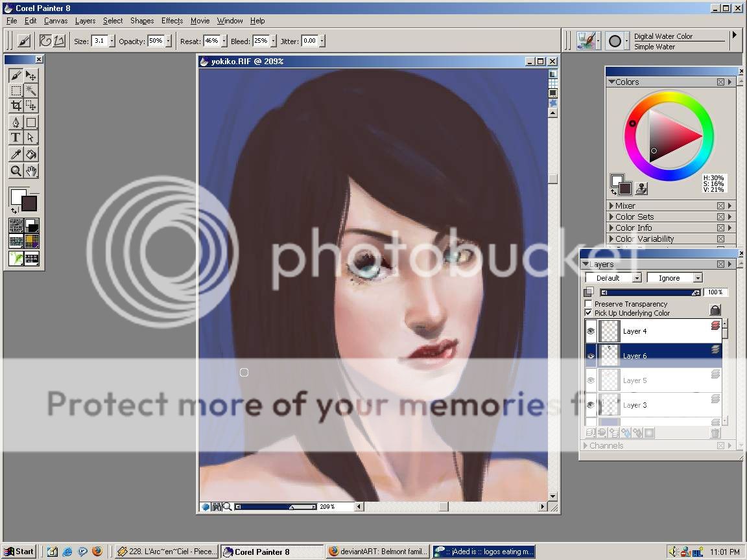Expand the Channels palette
This screenshot has width=747, height=560.
586,445
